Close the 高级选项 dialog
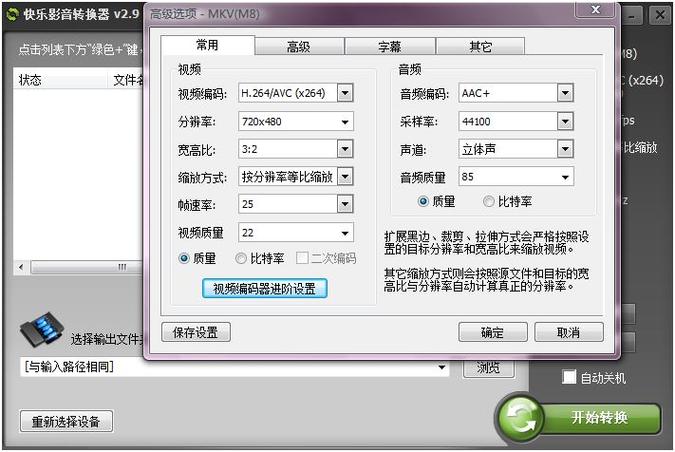This screenshot has width=675, height=452. [x=595, y=9]
